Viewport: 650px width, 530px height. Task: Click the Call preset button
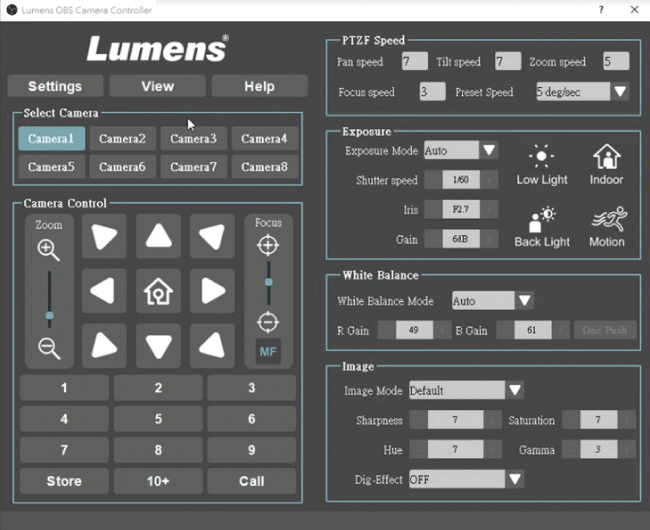click(x=251, y=481)
